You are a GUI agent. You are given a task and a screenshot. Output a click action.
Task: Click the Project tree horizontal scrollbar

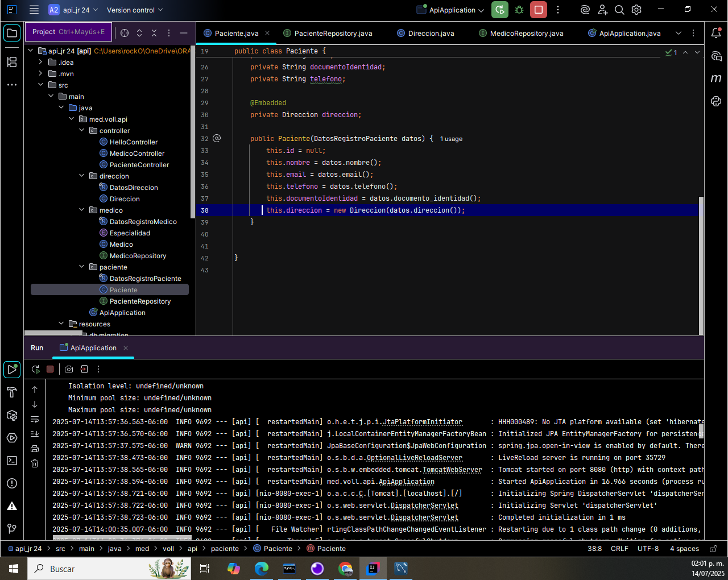tap(53, 333)
